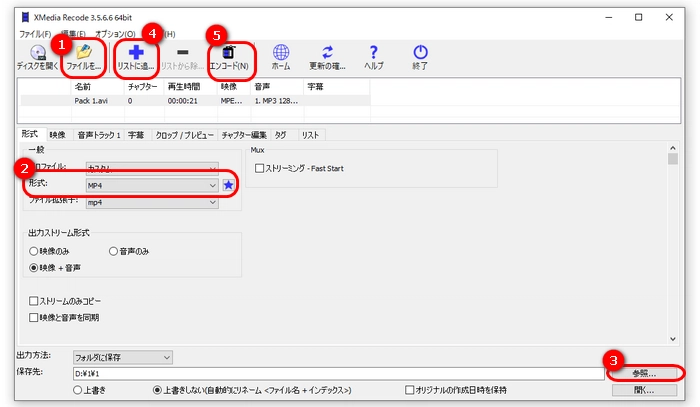The height and width of the screenshot is (407, 700).
Task: Enable the ストリーミング - Fast Start checkbox
Action: [260, 169]
